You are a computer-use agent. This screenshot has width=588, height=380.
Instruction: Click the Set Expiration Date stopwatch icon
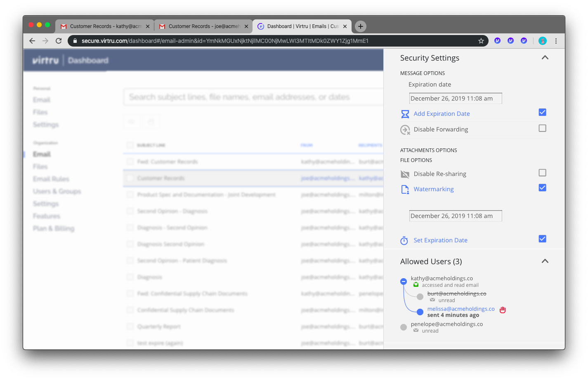point(404,241)
